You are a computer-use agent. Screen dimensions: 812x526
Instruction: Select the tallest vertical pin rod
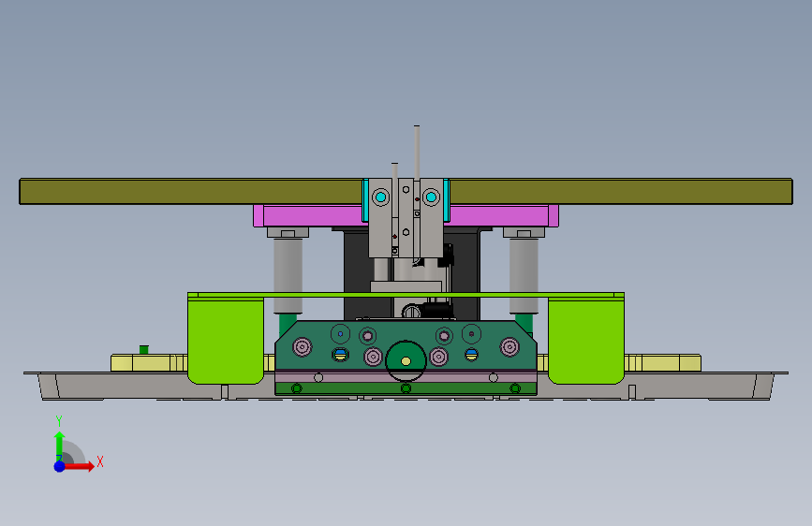click(x=417, y=153)
